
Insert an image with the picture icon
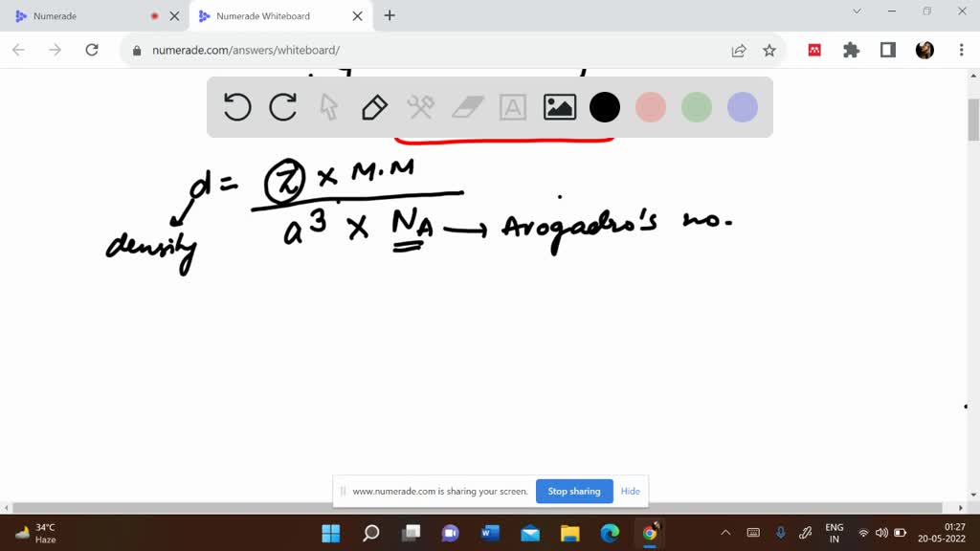click(559, 107)
